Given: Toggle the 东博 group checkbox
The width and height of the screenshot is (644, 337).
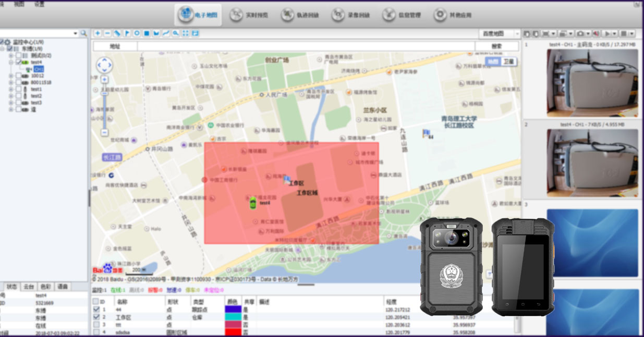Looking at the screenshot, I should pyautogui.click(x=10, y=48).
